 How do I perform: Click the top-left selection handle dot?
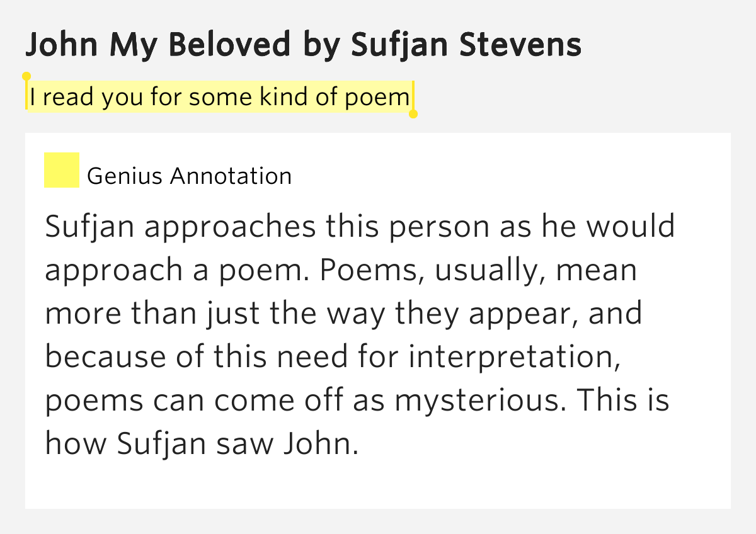click(x=26, y=77)
